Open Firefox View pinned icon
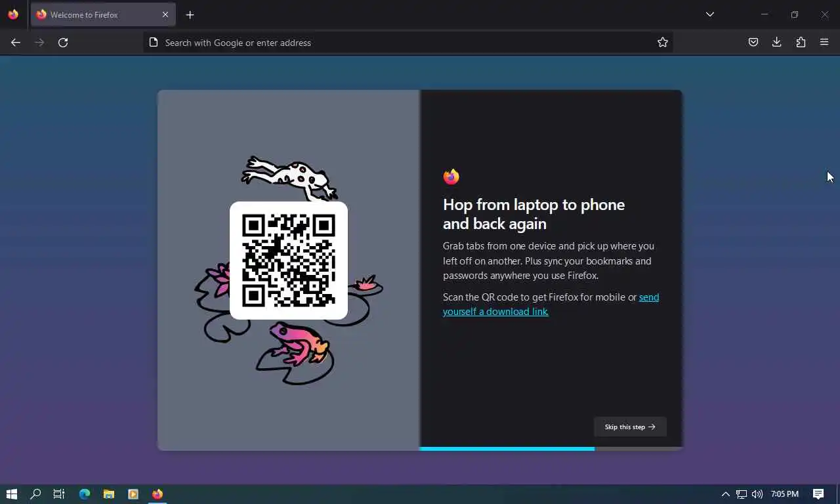Image resolution: width=840 pixels, height=504 pixels. [x=13, y=14]
